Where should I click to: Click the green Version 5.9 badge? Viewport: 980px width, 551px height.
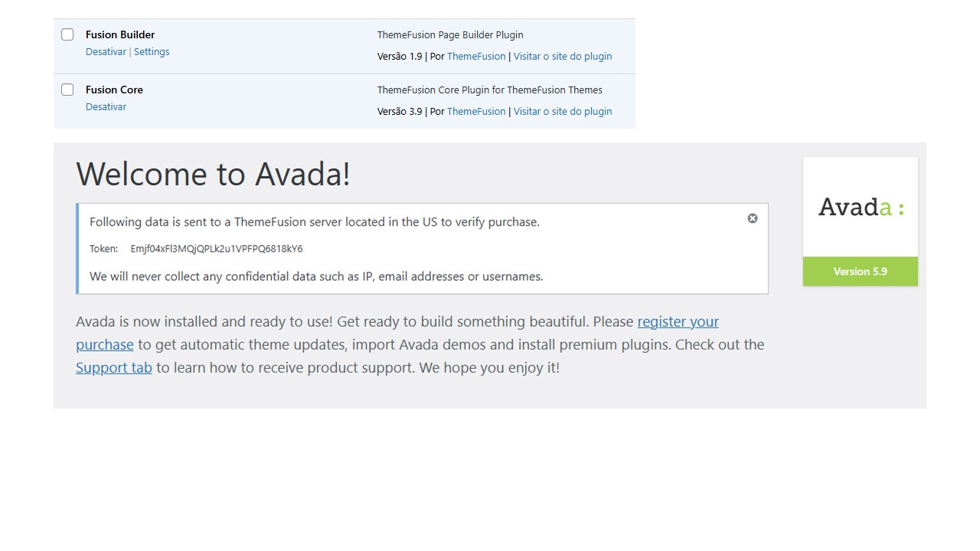click(x=860, y=272)
